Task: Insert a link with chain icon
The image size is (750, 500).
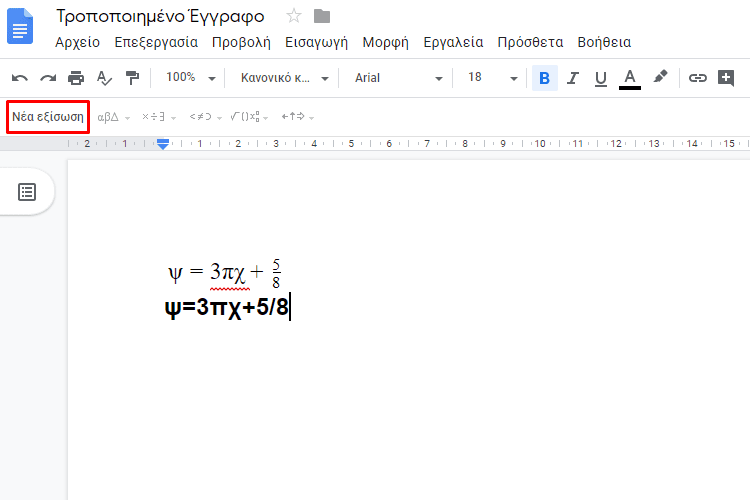Action: tap(698, 78)
